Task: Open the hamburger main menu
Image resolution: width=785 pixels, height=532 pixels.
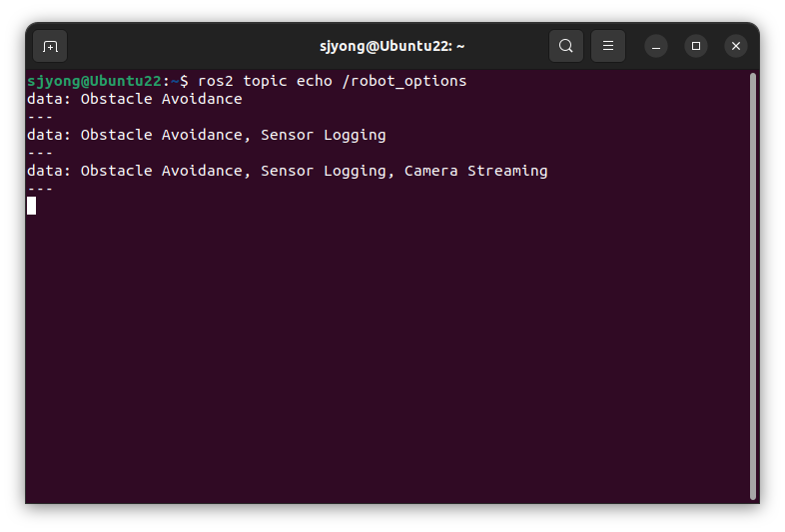Action: click(608, 46)
